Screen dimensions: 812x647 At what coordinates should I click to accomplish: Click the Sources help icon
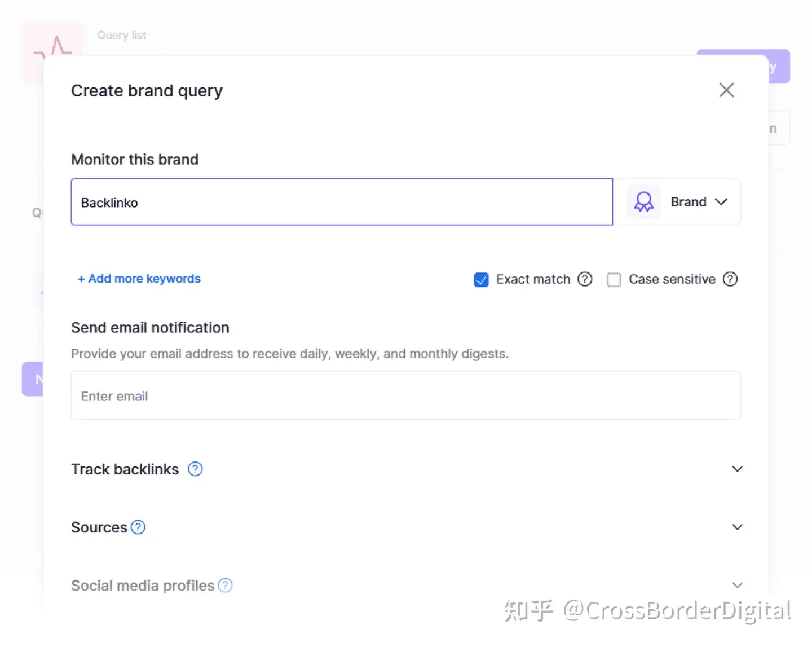[x=138, y=527]
